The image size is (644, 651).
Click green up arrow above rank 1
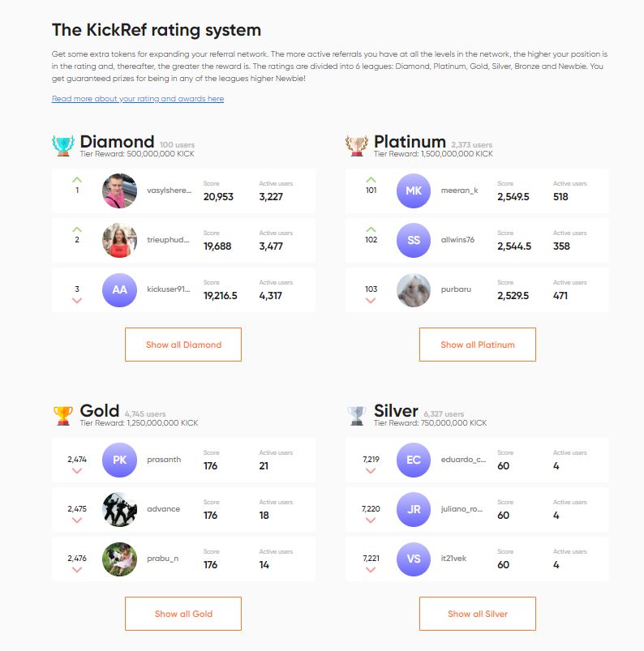77,180
